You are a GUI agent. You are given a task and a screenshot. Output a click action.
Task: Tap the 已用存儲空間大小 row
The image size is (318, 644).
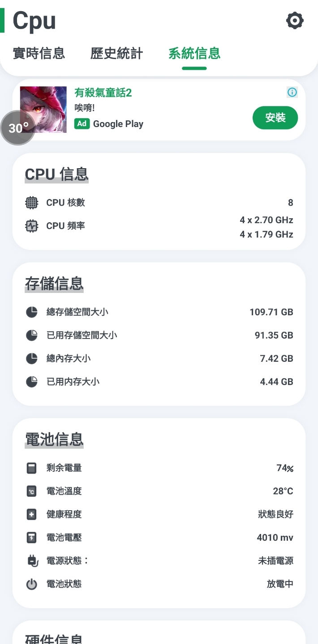[x=159, y=335]
